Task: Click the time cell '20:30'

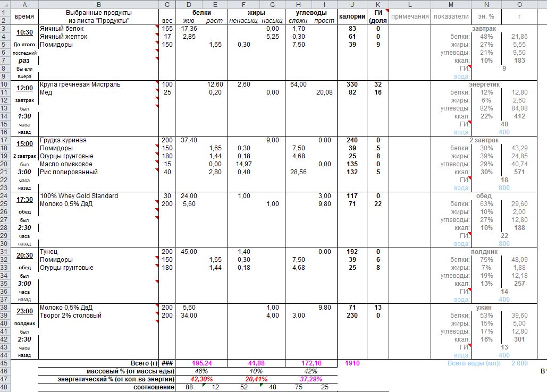Action: (24, 255)
